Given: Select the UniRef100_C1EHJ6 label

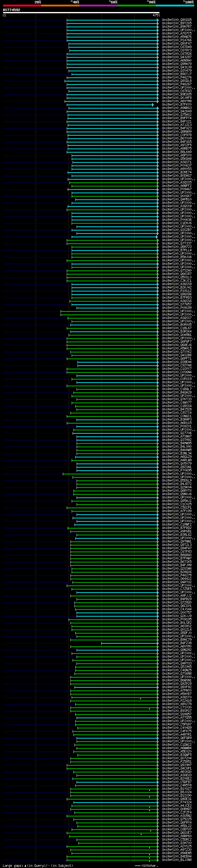Looking at the screenshot, I should click(177, 223).
